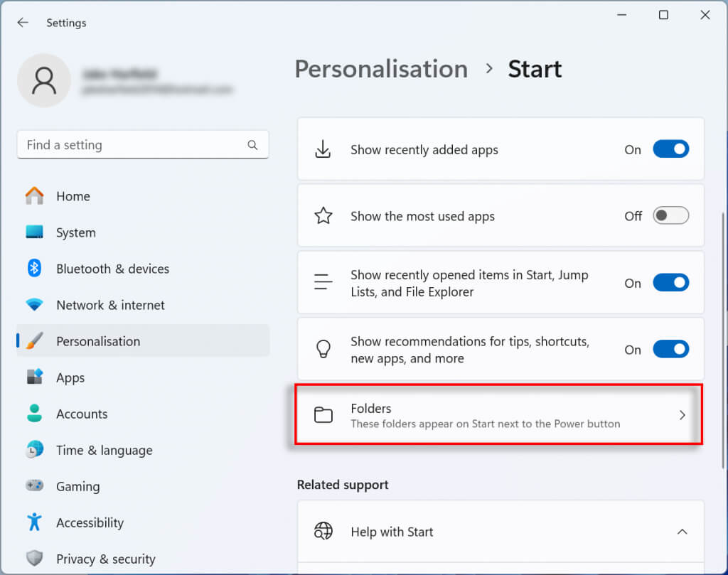Viewport: 728px width, 575px height.
Task: Click the Gaming controller icon
Action: [x=34, y=486]
